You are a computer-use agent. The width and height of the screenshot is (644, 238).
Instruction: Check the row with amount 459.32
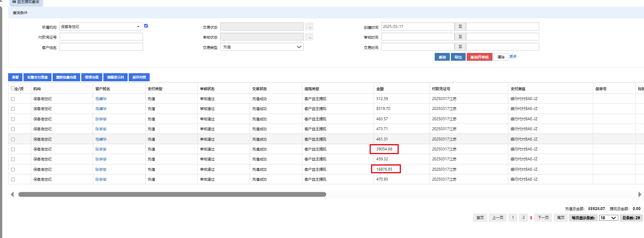pyautogui.click(x=13, y=159)
